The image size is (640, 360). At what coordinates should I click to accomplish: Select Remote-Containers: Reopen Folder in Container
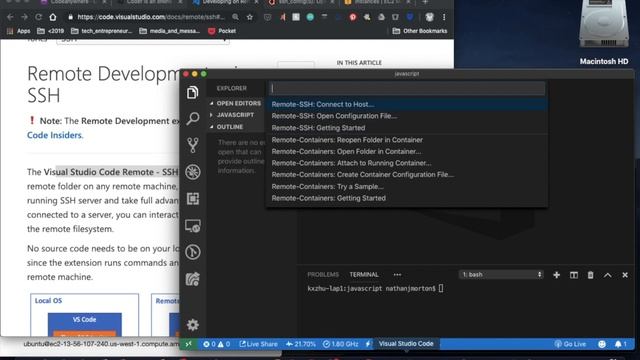click(x=407, y=140)
